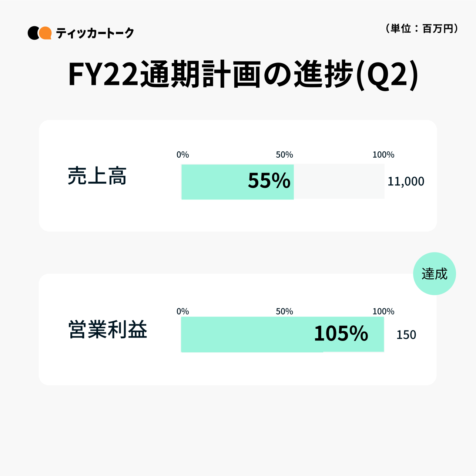Click the 150 target figure
Viewport: 476px width, 476px height.
[406, 335]
